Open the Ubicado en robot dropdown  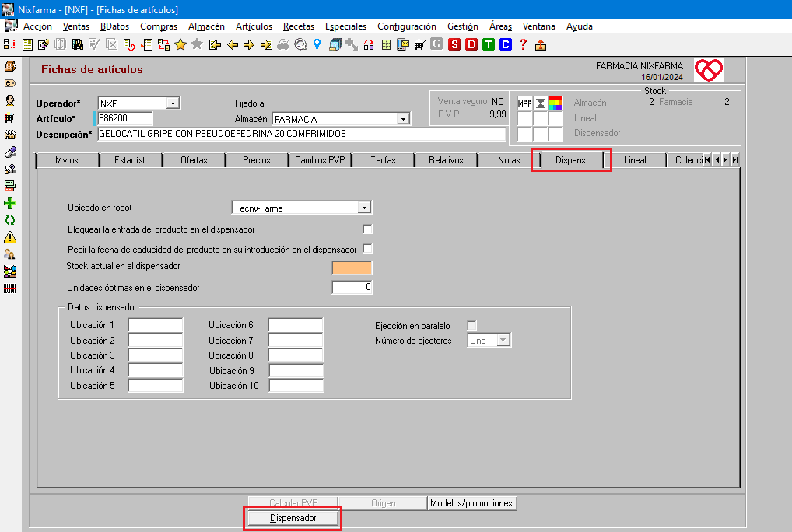pyautogui.click(x=364, y=208)
